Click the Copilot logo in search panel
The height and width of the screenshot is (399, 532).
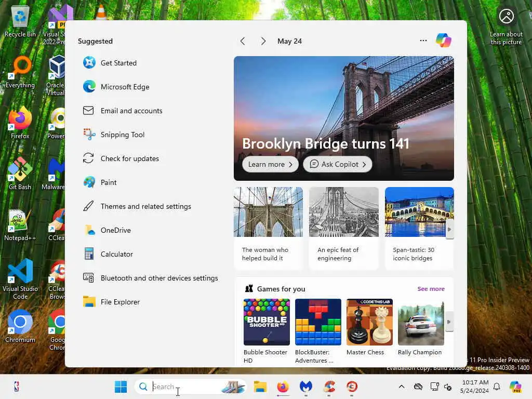click(444, 41)
